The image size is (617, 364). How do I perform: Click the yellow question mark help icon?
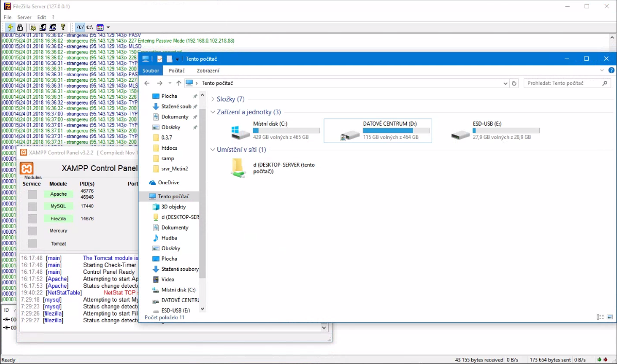(x=63, y=27)
